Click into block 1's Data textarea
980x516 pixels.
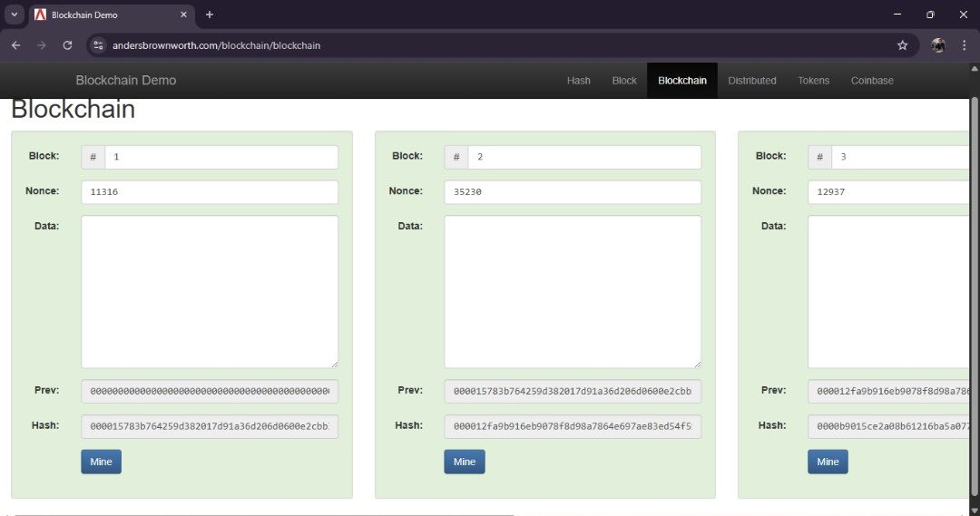210,292
